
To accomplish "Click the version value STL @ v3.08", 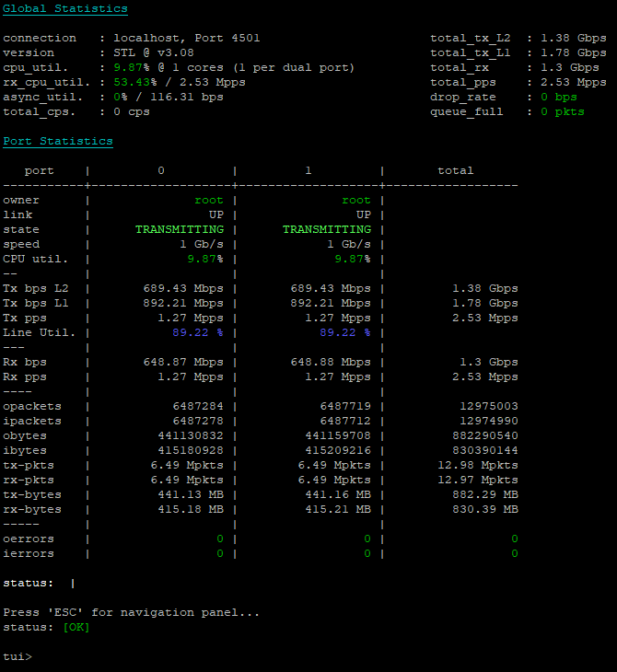I will pyautogui.click(x=154, y=52).
